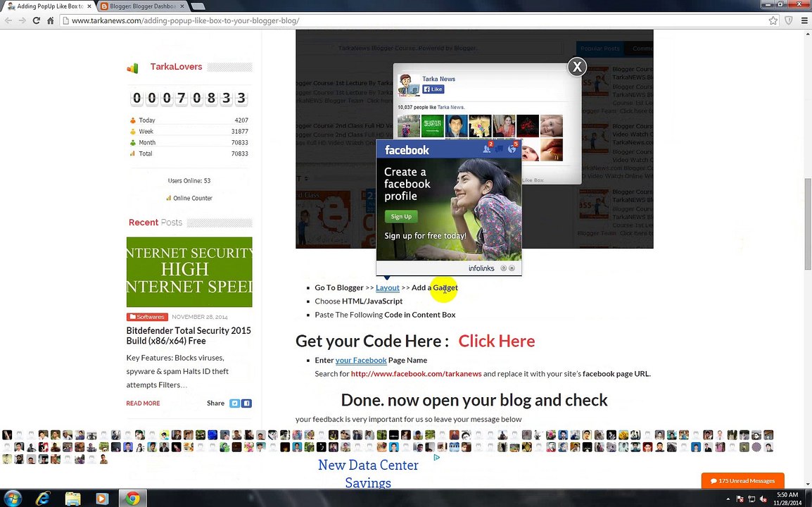Click the Facebook friend requests icon in ad

[487, 149]
